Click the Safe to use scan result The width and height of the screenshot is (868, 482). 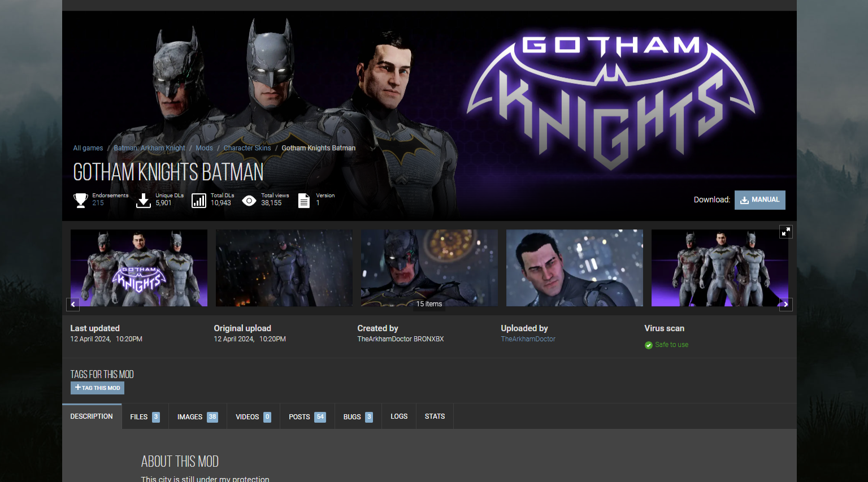[x=671, y=345]
